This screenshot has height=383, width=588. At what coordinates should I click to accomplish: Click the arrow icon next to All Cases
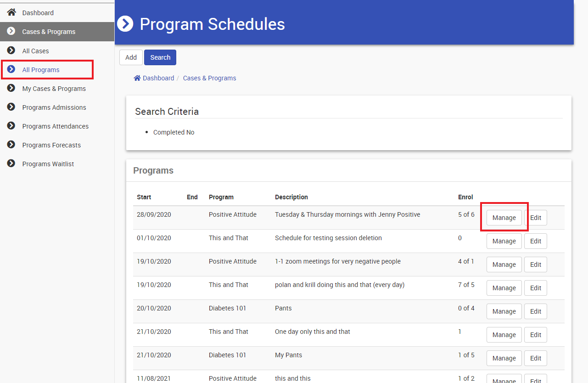11,51
